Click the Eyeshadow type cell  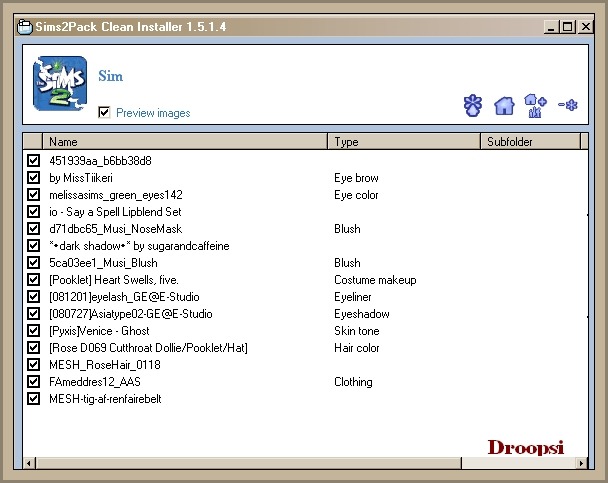click(361, 314)
